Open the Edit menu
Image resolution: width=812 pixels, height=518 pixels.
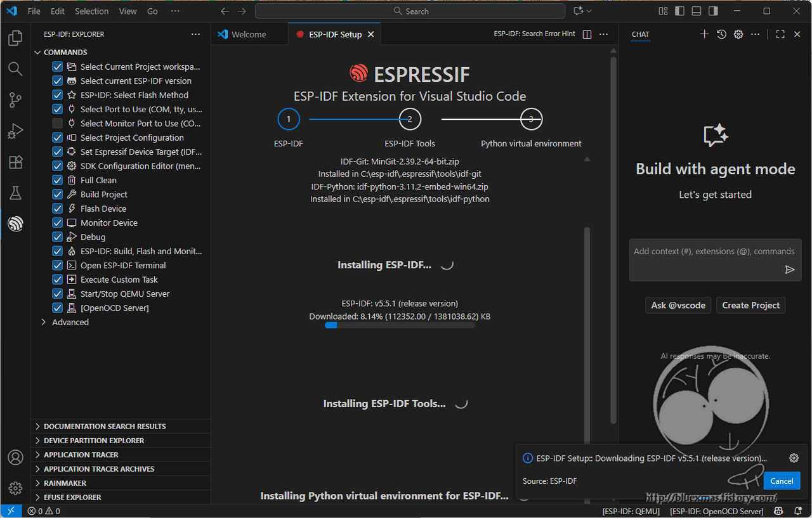58,11
